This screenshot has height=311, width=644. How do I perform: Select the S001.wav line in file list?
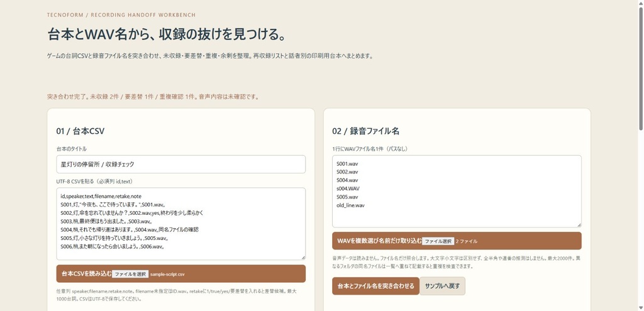click(x=347, y=163)
